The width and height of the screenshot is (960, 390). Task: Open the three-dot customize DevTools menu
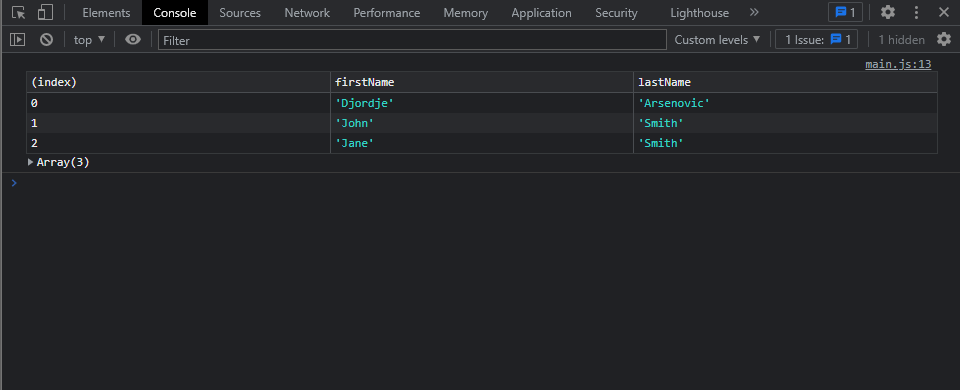(x=917, y=12)
